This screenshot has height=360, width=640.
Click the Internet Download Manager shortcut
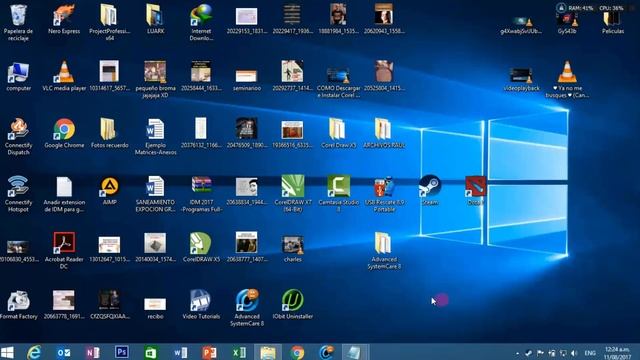click(x=201, y=16)
